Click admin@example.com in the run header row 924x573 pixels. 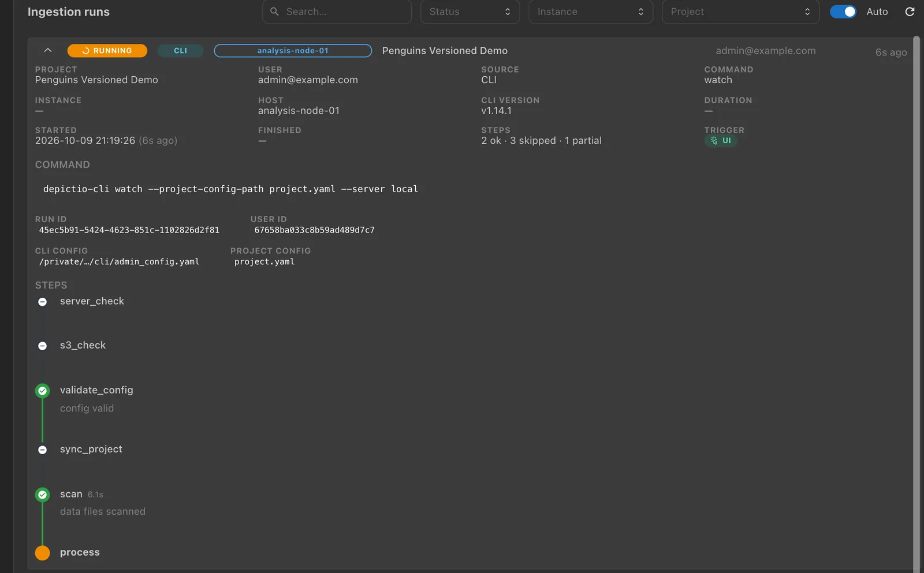pyautogui.click(x=766, y=51)
